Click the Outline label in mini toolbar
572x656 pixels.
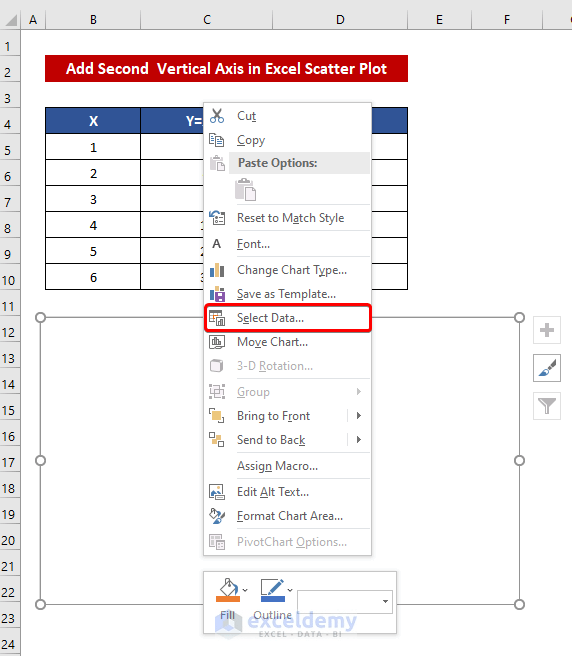[272, 615]
